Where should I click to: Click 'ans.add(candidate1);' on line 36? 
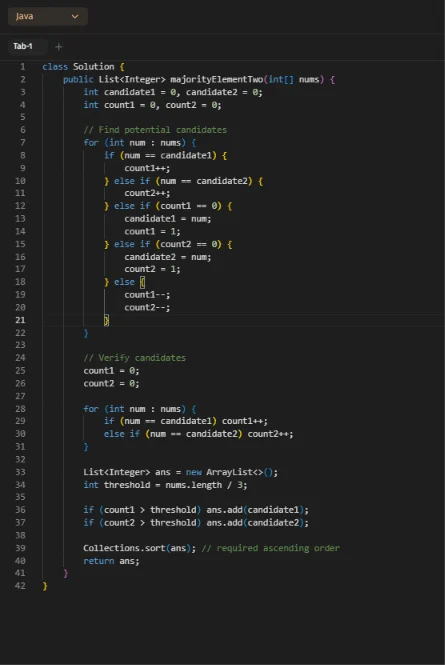pos(257,509)
